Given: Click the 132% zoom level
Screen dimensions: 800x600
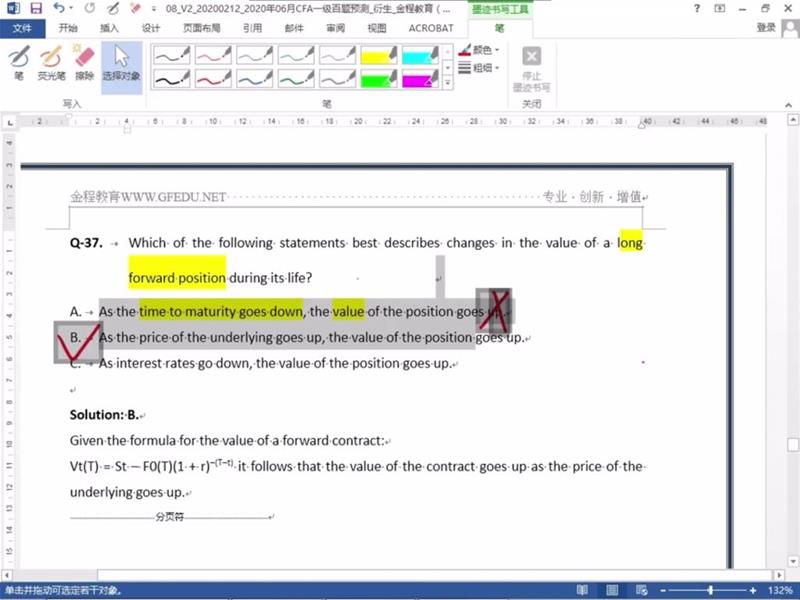Looking at the screenshot, I should [779, 591].
